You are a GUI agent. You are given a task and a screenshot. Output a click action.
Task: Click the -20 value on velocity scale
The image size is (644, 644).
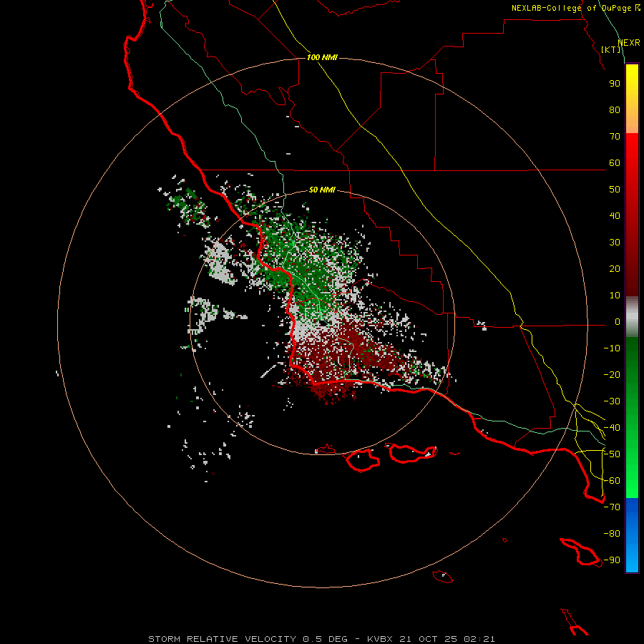(612, 374)
